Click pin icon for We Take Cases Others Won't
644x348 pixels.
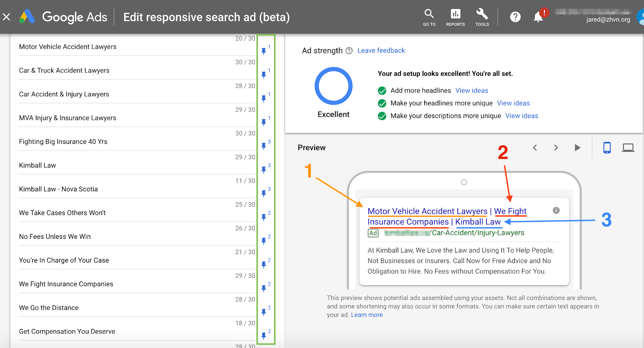pos(264,217)
